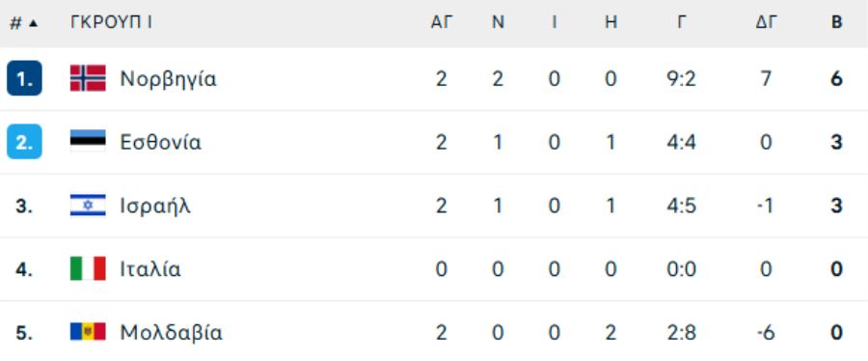Open the Εσθονία team link
Image resolution: width=868 pixels, height=361 pixels.
[160, 142]
